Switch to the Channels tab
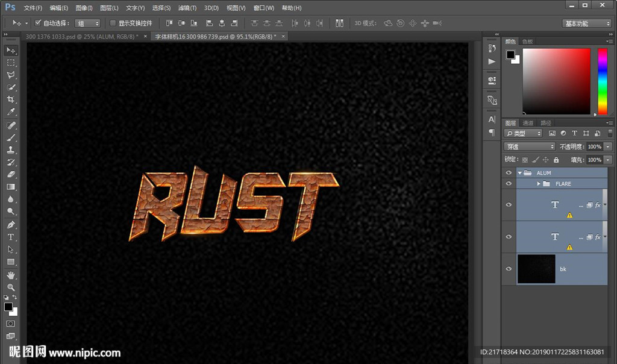The image size is (617, 364). click(x=528, y=123)
